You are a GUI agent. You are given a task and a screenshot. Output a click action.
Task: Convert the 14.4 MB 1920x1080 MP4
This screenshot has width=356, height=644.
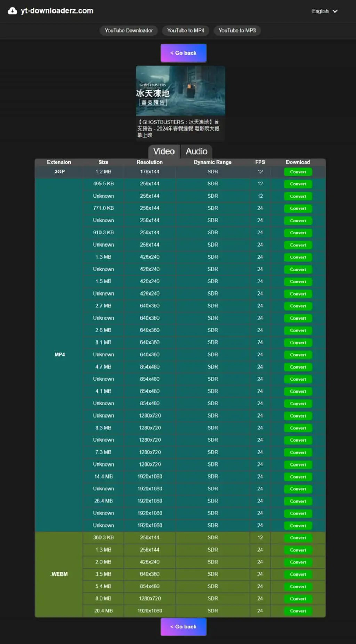tap(298, 477)
